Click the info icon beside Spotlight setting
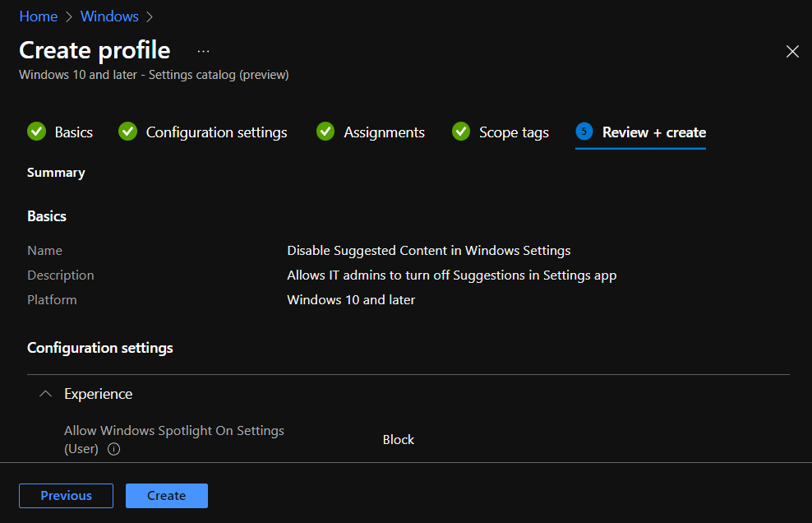Viewport: 812px width, 523px height. (114, 449)
